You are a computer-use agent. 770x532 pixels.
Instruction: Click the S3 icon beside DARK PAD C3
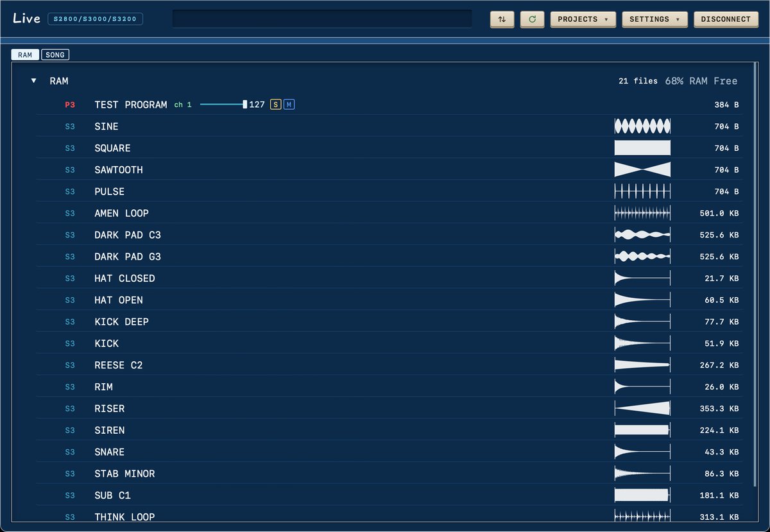click(70, 235)
